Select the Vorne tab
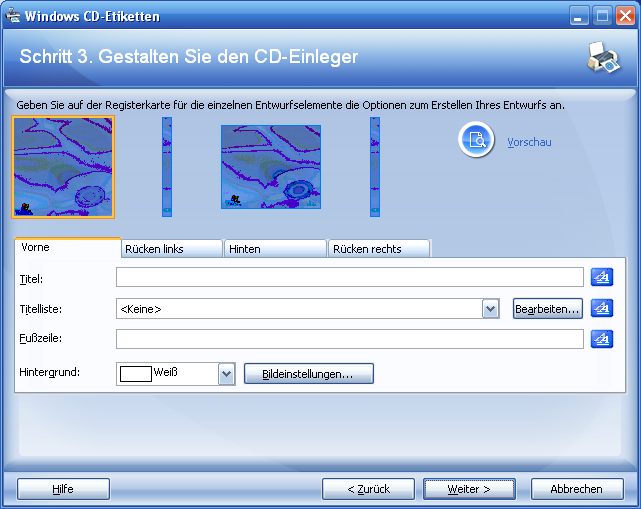 pyautogui.click(x=66, y=247)
